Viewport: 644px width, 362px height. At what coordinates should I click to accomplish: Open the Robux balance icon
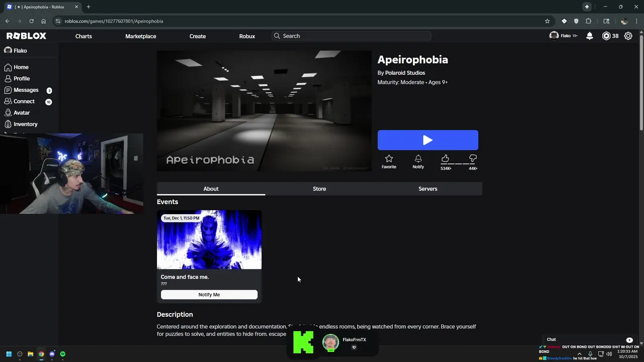click(x=606, y=36)
